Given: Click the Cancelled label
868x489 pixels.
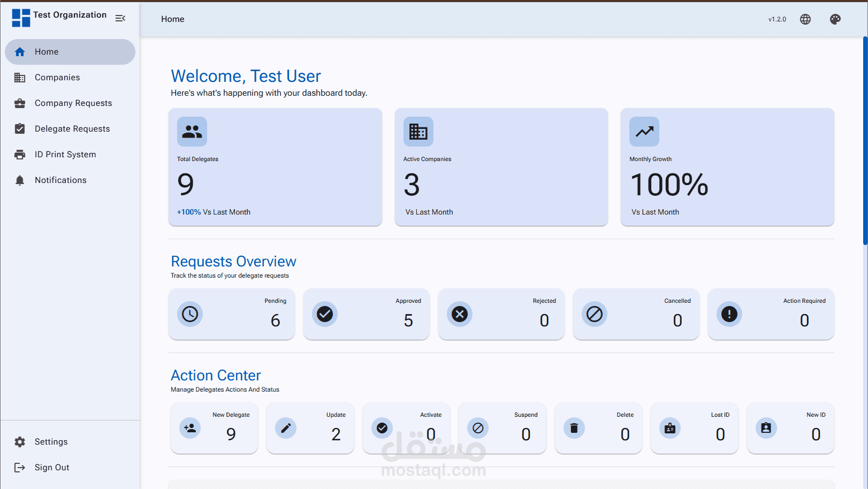Looking at the screenshot, I should (x=677, y=301).
